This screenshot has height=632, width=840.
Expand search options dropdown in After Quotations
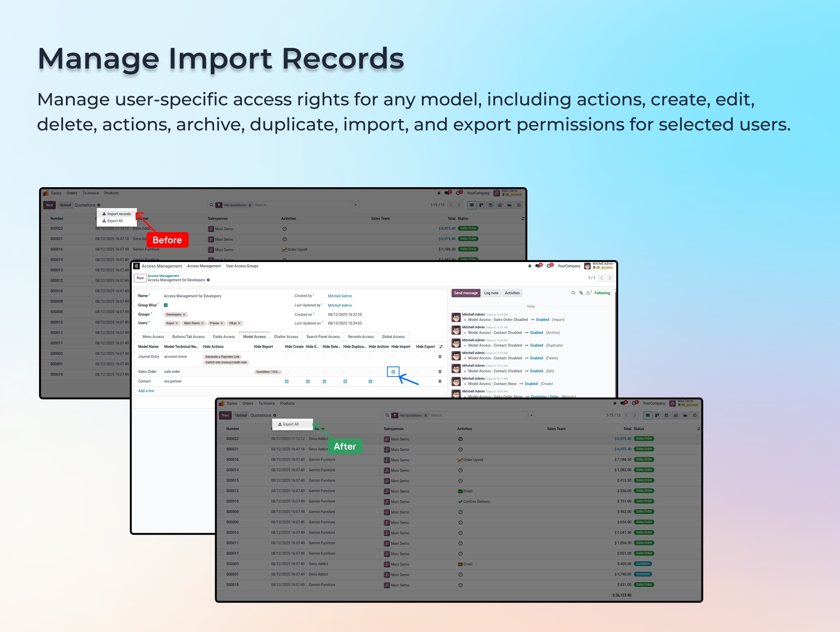(531, 415)
